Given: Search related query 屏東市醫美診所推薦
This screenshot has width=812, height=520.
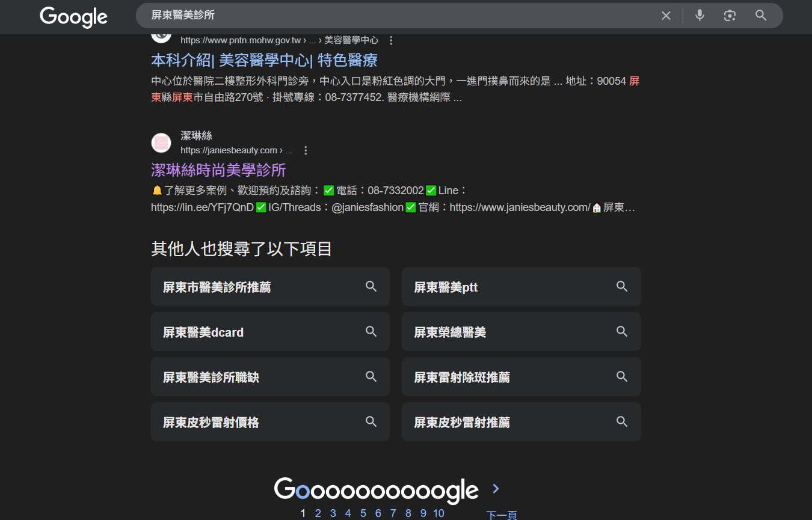Looking at the screenshot, I should (x=270, y=286).
